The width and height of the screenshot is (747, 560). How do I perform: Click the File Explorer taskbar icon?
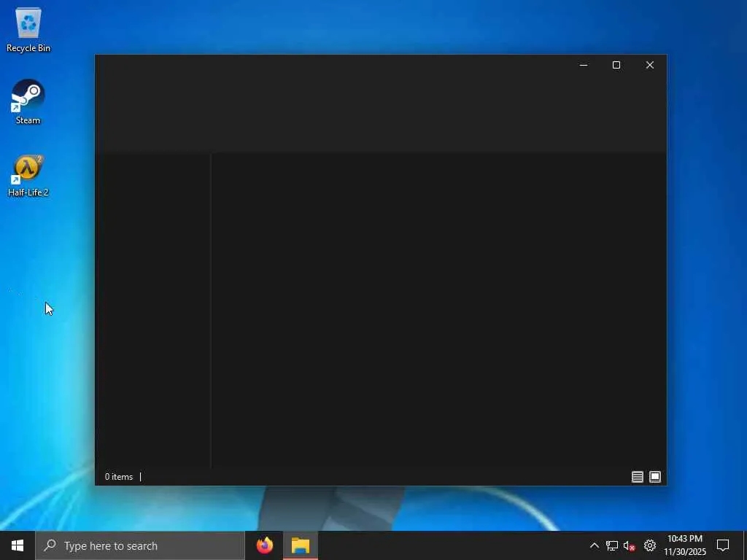coord(301,545)
